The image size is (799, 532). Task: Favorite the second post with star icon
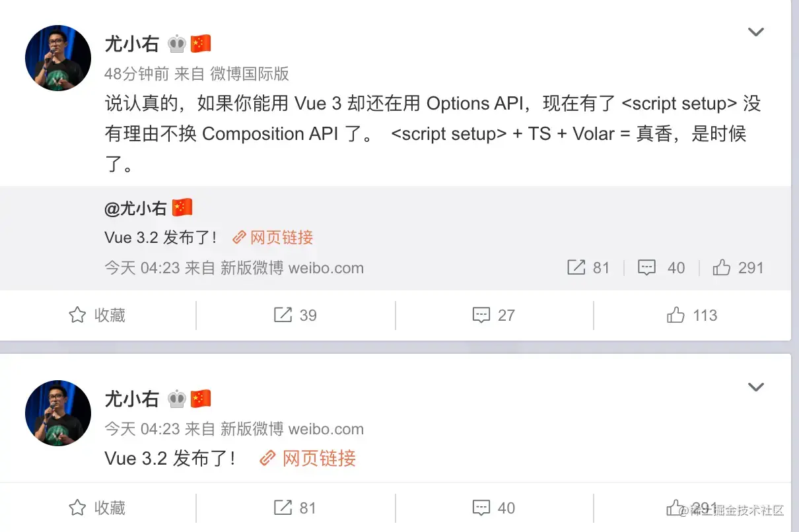77,508
